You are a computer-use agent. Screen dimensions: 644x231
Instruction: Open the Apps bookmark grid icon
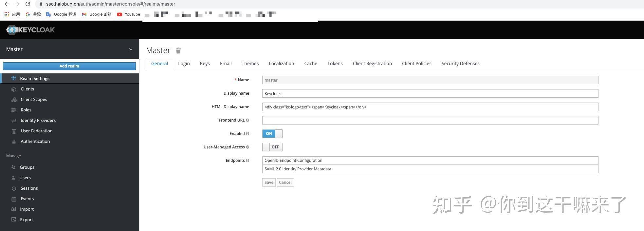(x=7, y=14)
